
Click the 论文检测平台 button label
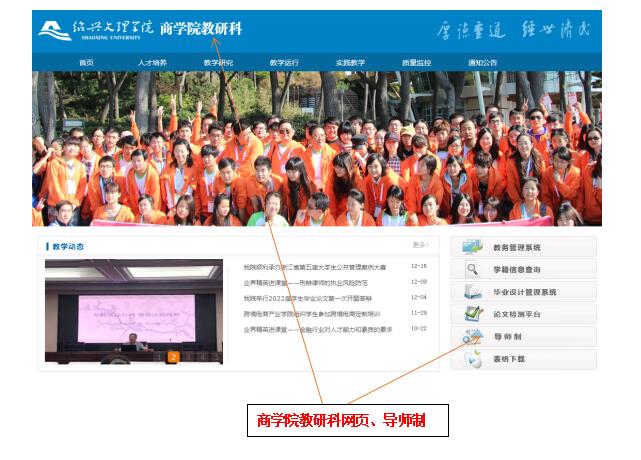tap(516, 314)
